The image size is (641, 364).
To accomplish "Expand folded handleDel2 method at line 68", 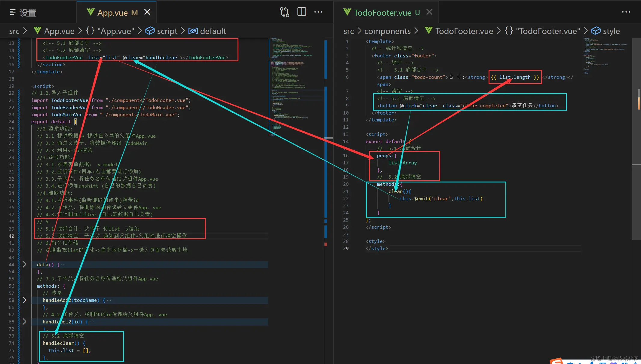I will [x=24, y=322].
